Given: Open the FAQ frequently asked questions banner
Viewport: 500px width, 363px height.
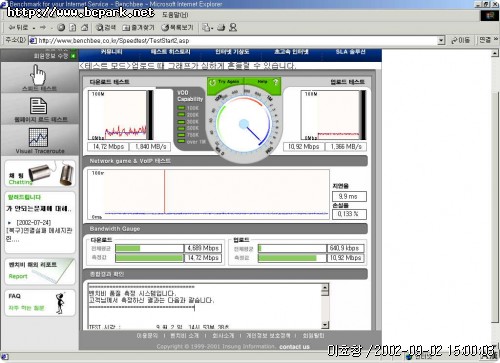Looking at the screenshot, I should [x=40, y=303].
